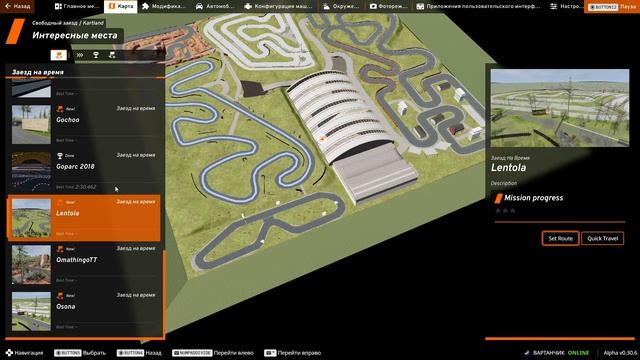Click the orange player marker on map
This screenshot has height=360, width=640.
[x=323, y=139]
